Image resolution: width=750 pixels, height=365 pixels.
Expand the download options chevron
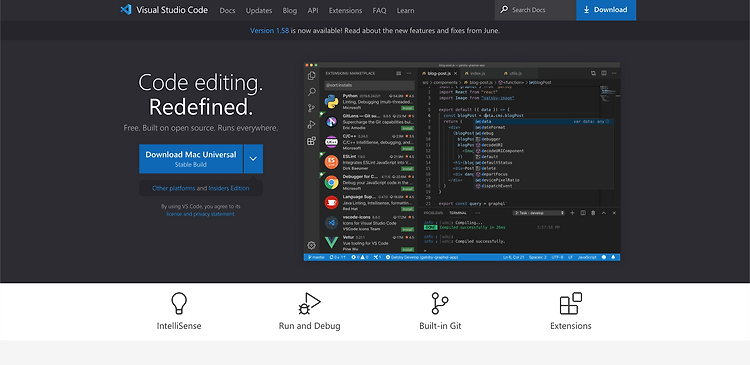pos(254,158)
